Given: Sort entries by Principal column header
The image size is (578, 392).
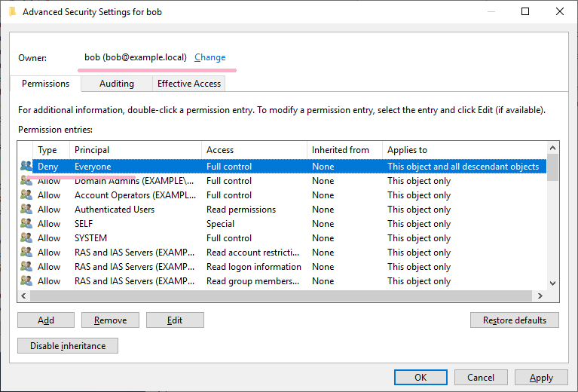Looking at the screenshot, I should pyautogui.click(x=136, y=150).
